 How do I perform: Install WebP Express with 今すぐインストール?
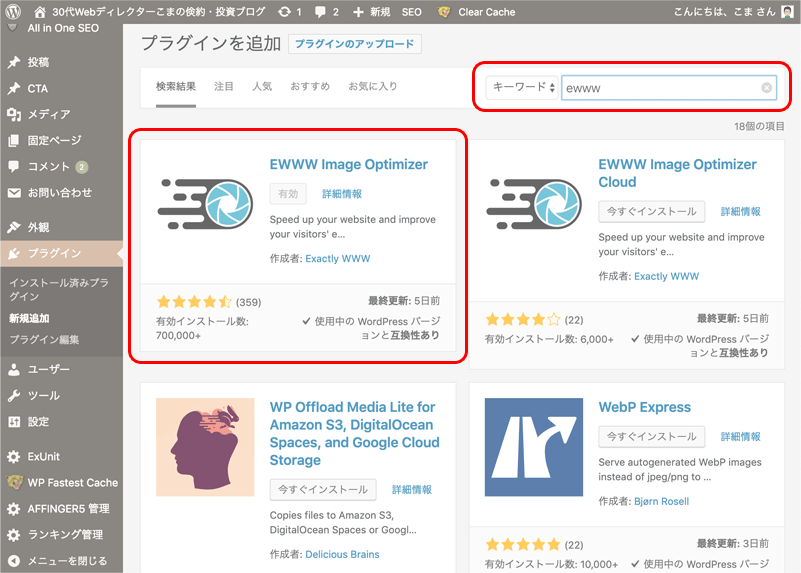pyautogui.click(x=651, y=436)
